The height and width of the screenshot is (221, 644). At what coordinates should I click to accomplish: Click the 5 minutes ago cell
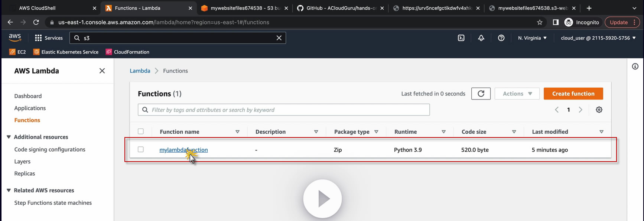pos(550,150)
